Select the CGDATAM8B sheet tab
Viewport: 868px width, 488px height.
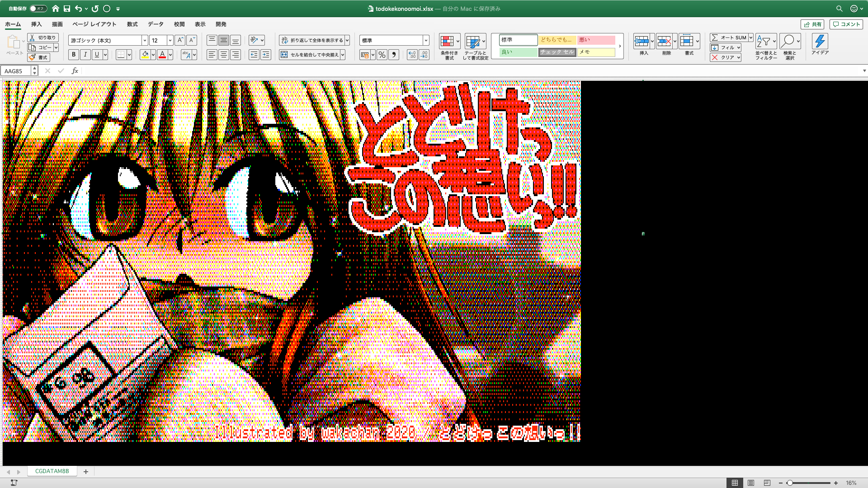coord(52,471)
